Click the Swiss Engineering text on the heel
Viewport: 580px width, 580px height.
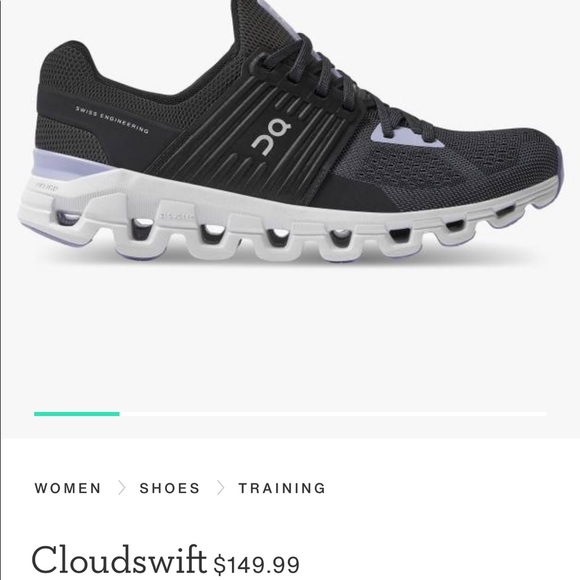112,119
